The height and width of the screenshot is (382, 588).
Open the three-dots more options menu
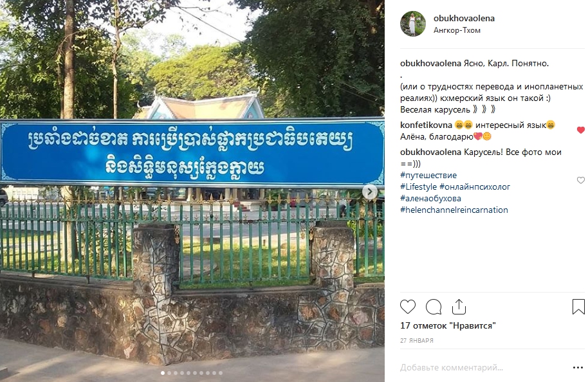pyautogui.click(x=578, y=368)
